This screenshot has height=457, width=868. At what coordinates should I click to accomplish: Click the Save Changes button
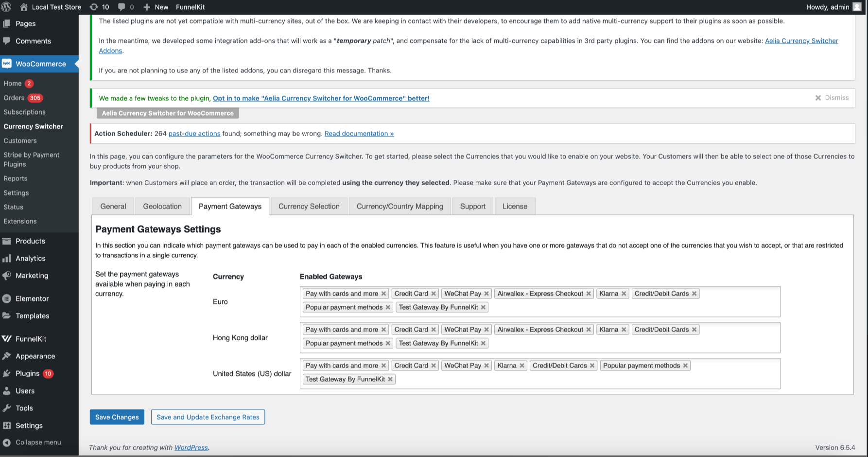tap(117, 417)
